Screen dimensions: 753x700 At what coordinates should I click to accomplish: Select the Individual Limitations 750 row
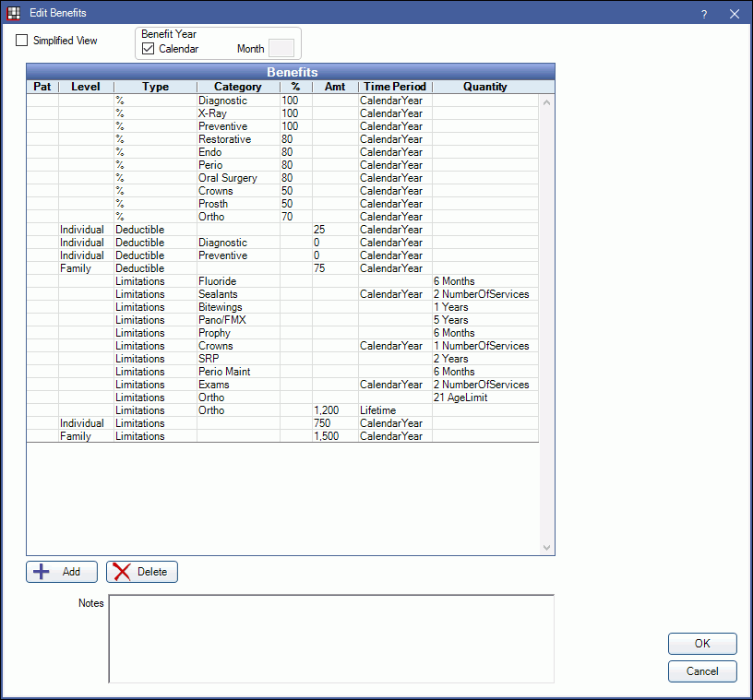click(x=282, y=424)
